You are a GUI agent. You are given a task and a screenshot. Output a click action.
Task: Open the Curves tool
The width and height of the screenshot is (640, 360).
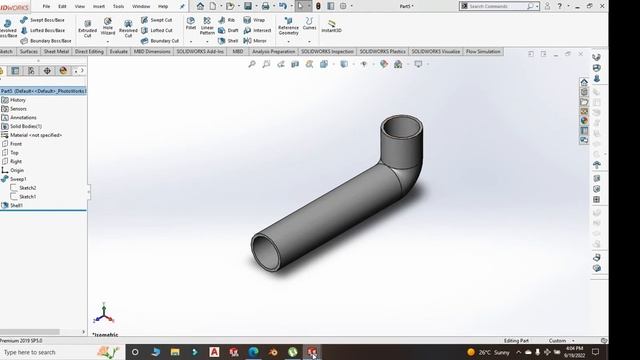point(309,23)
